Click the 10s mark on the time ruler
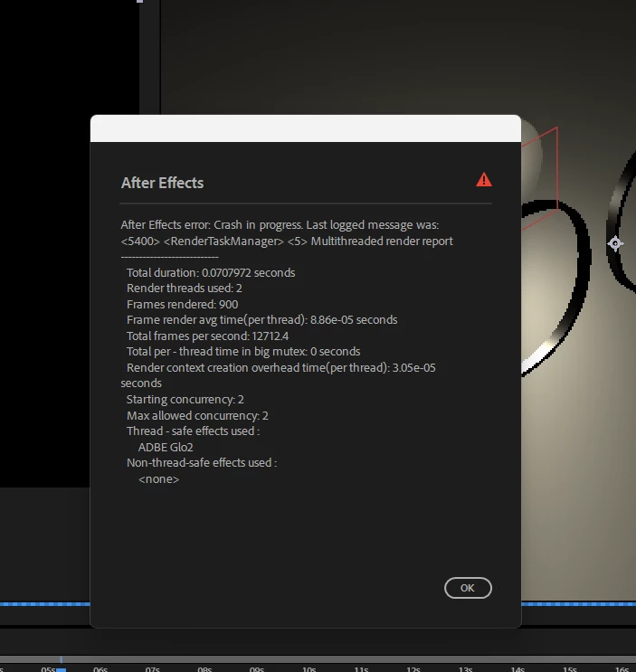This screenshot has width=636, height=672. (309, 669)
